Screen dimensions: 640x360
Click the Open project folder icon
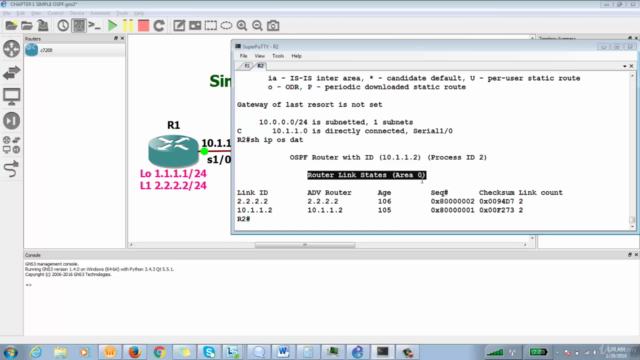pyautogui.click(x=27, y=26)
